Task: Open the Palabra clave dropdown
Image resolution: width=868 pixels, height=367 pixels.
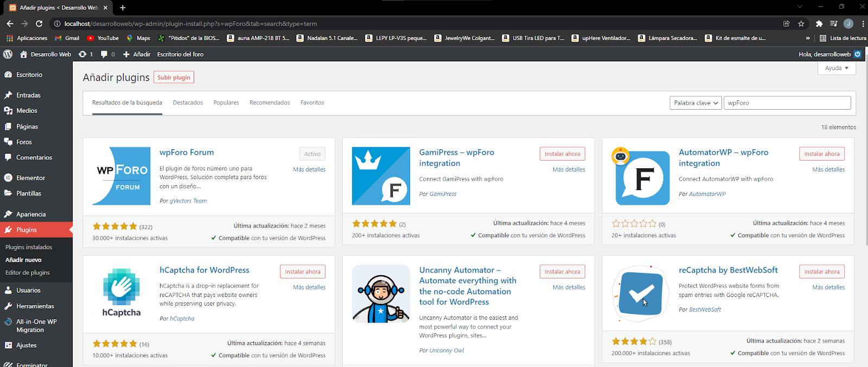Action: pos(695,103)
